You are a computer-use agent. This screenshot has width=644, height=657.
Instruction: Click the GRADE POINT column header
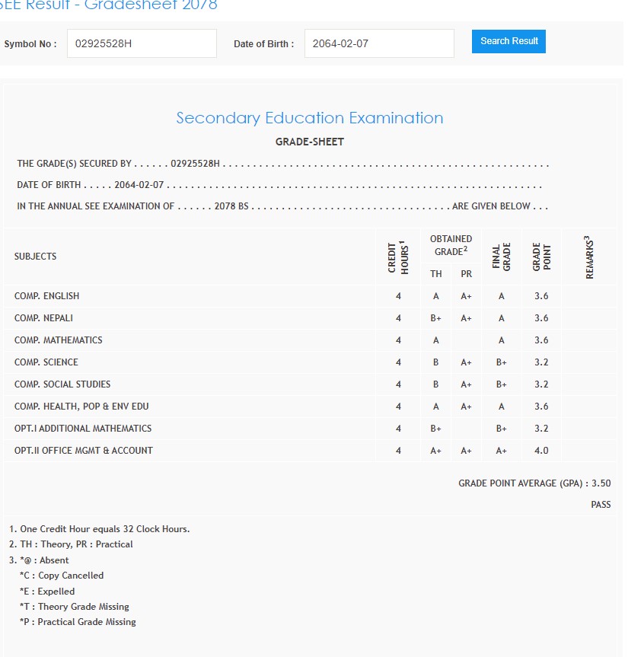tap(541, 257)
